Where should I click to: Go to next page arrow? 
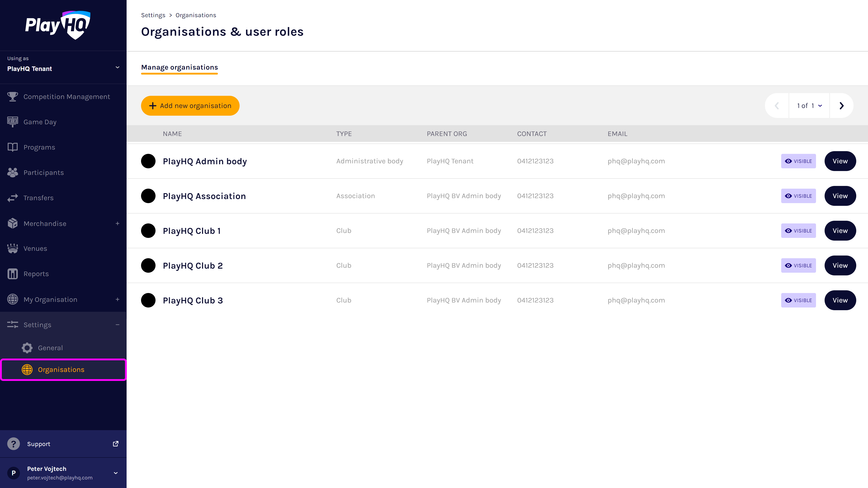(841, 106)
